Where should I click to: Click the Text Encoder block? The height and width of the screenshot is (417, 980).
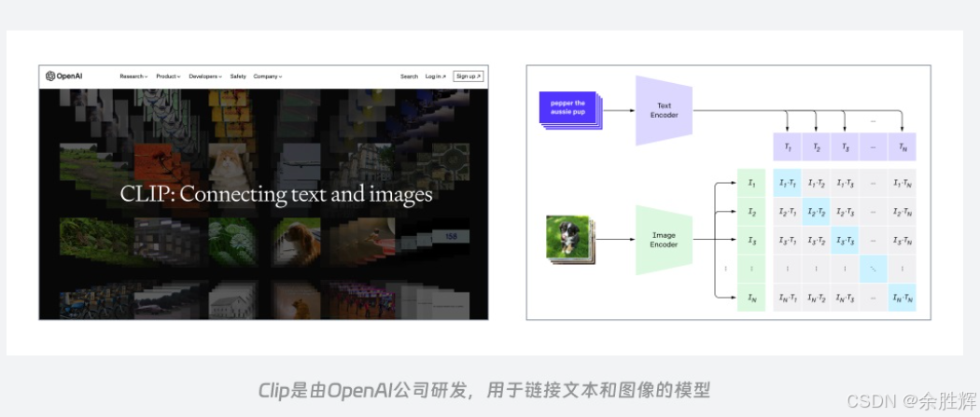[664, 111]
